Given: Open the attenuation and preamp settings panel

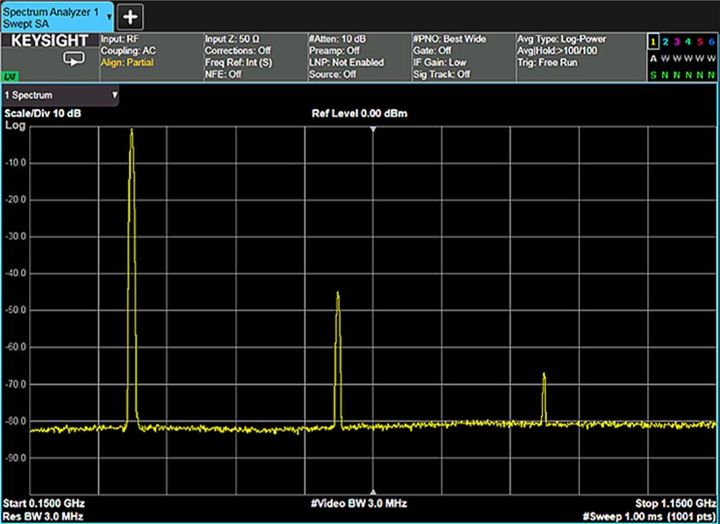Looking at the screenshot, I should [357, 56].
